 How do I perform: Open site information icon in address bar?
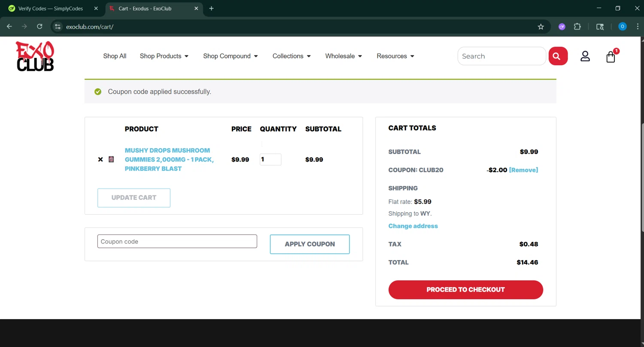[58, 27]
